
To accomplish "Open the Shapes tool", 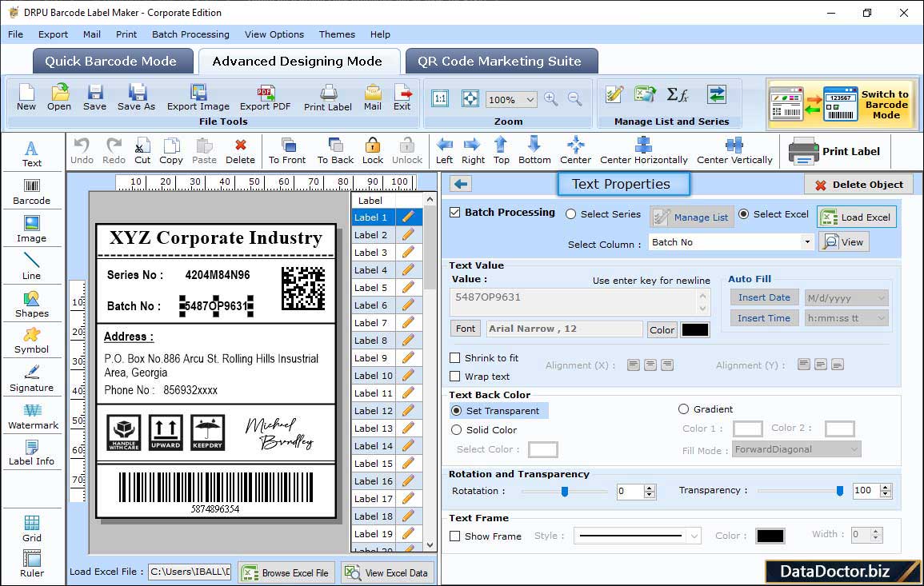I will point(32,304).
